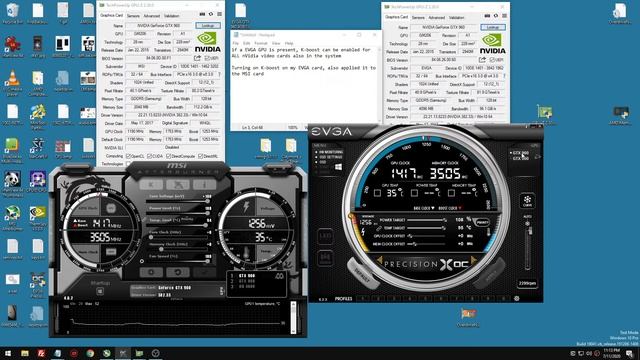Select first GTX 960 in EVGA GPU list
640x360 pixels.
pos(520,153)
